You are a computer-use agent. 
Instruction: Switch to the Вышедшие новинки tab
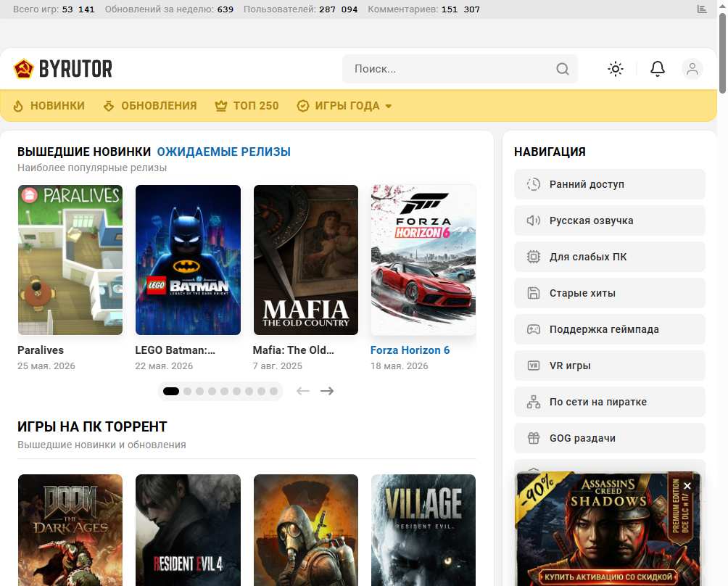pos(84,152)
